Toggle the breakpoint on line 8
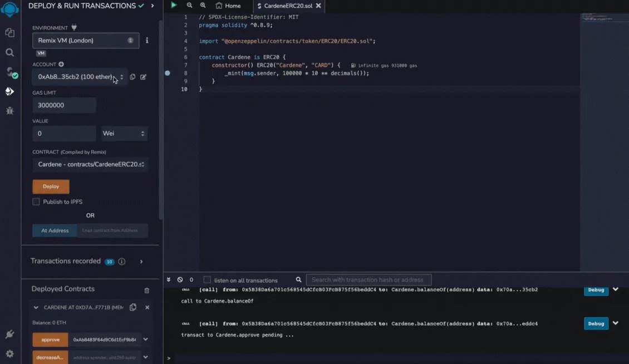 point(168,73)
